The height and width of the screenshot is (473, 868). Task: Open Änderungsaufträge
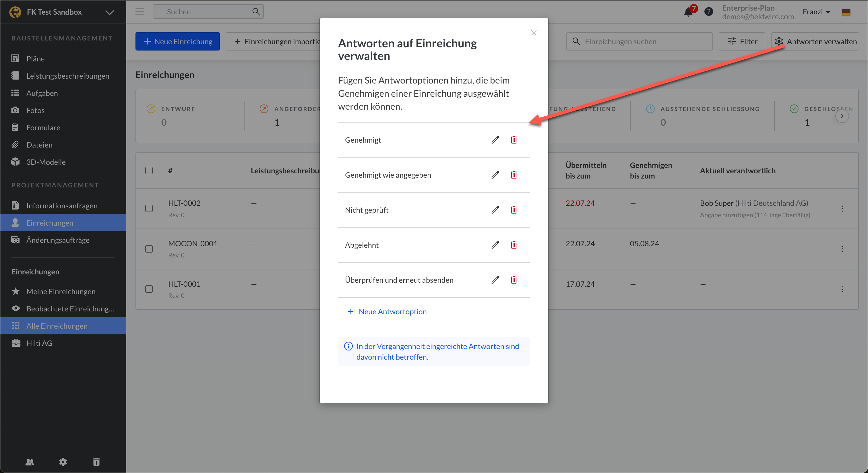63,240
